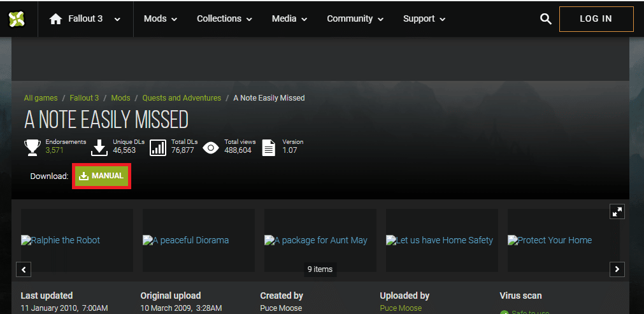
Task: Click the 46,563 unique downloads value
Action: point(124,151)
